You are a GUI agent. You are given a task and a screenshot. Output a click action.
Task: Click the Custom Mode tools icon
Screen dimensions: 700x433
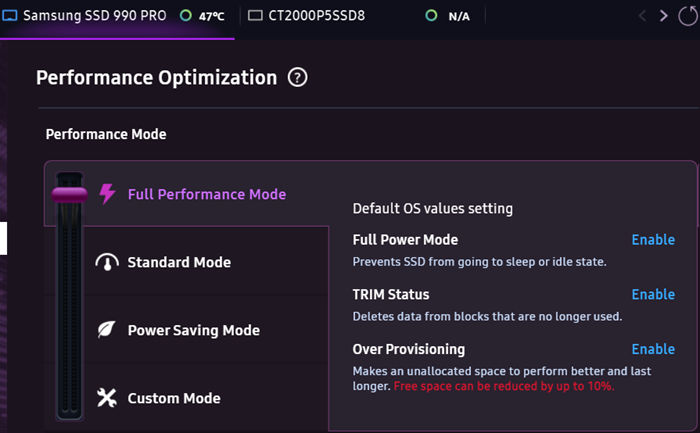107,398
